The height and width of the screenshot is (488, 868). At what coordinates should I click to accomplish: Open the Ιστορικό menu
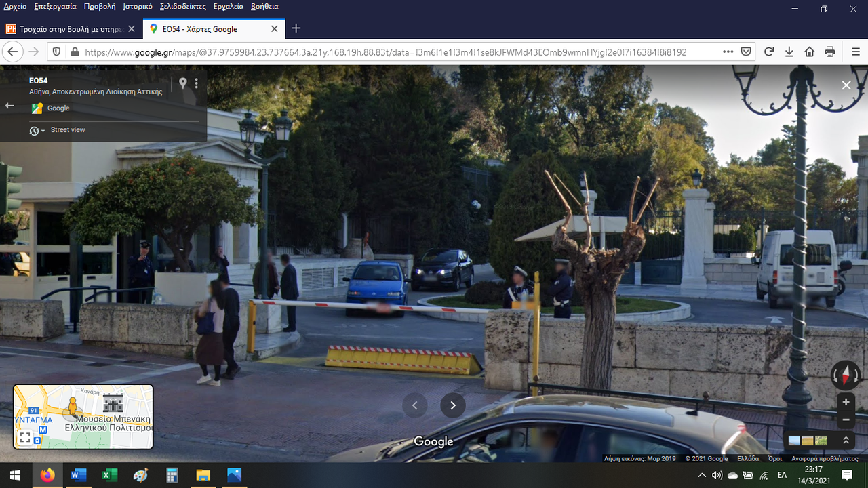[138, 7]
